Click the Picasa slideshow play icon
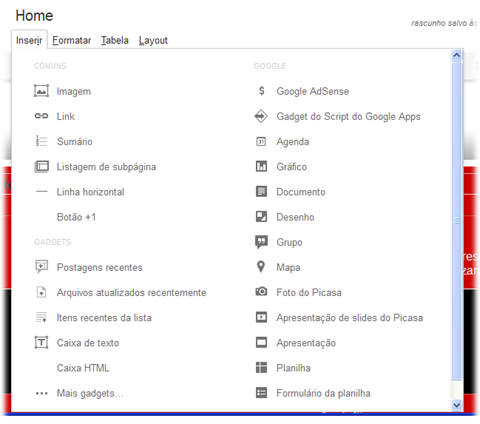This screenshot has width=480, height=424. point(261,317)
